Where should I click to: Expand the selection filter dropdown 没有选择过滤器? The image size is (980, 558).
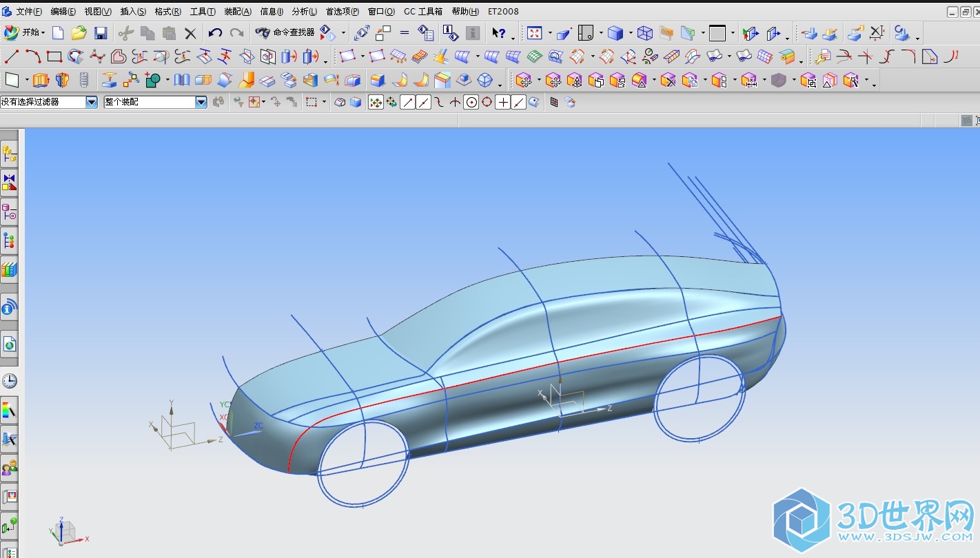(x=92, y=102)
